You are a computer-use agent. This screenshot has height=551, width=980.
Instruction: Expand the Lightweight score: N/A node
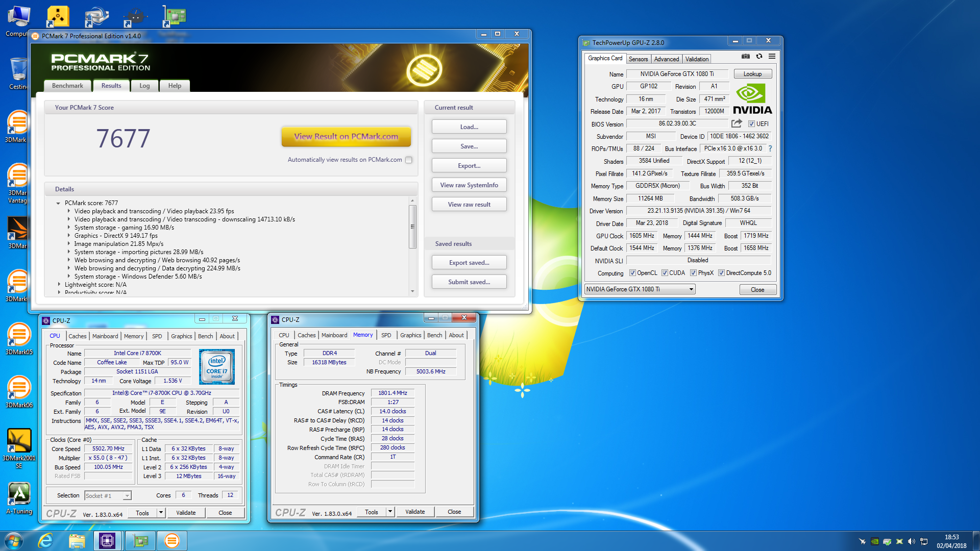pos(59,285)
